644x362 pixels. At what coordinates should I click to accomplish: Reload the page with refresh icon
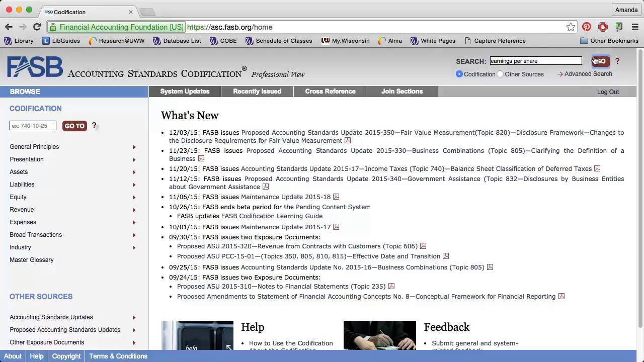[37, 27]
